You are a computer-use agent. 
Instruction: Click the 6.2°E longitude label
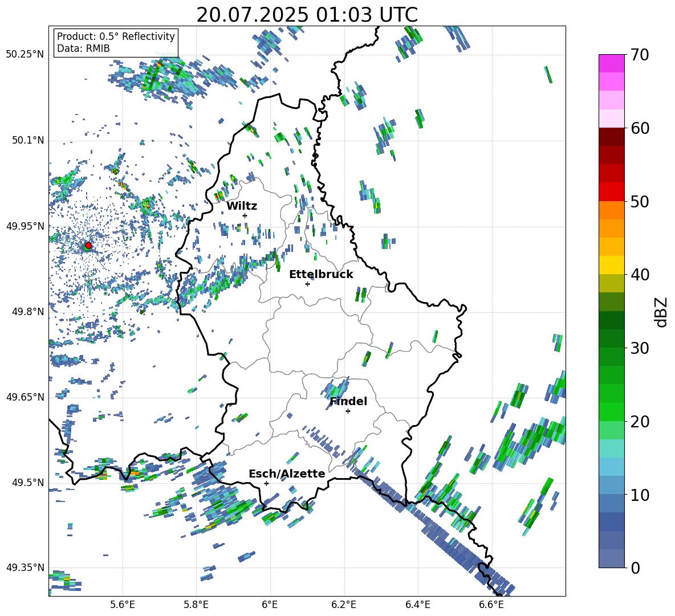pyautogui.click(x=344, y=605)
